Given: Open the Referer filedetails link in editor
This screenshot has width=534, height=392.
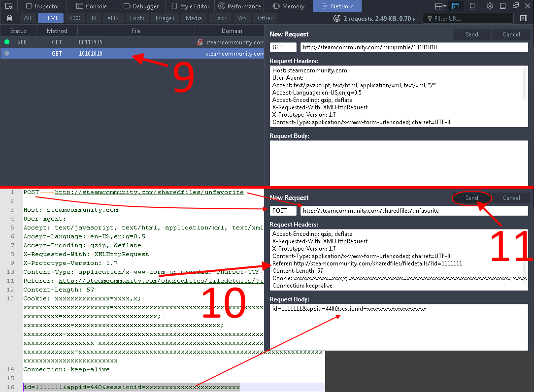Looking at the screenshot, I should tap(161, 281).
